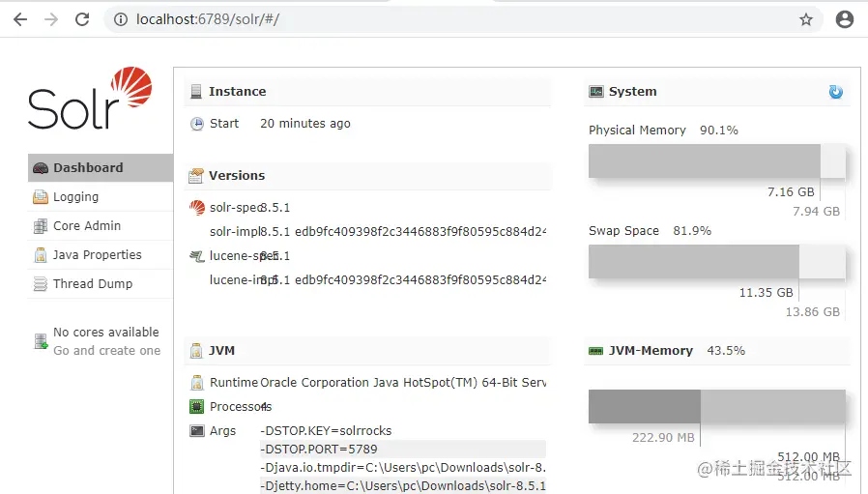Open the Thread Dump menu item
This screenshot has height=494, width=868.
(x=101, y=283)
